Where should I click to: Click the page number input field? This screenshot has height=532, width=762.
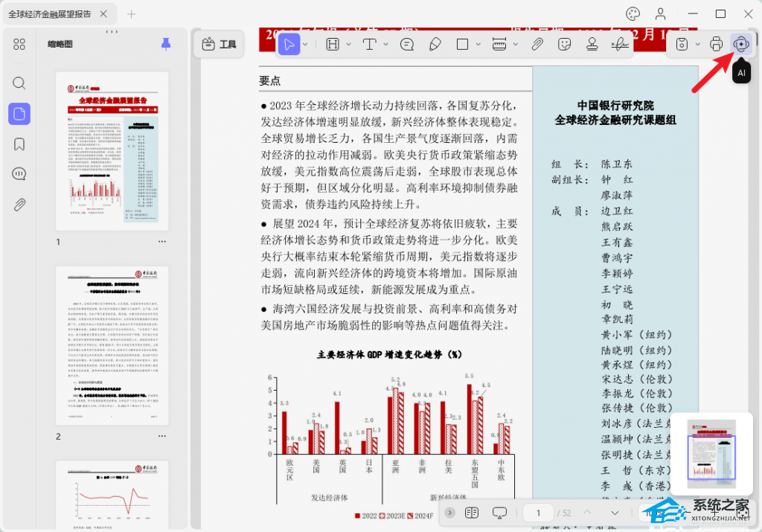point(538,513)
